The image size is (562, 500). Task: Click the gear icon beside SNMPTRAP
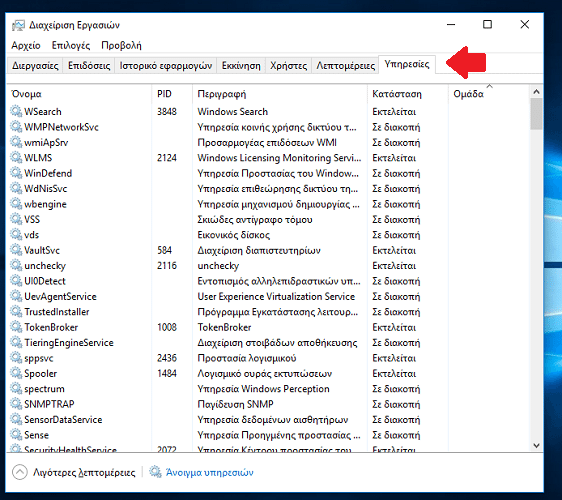[x=16, y=404]
